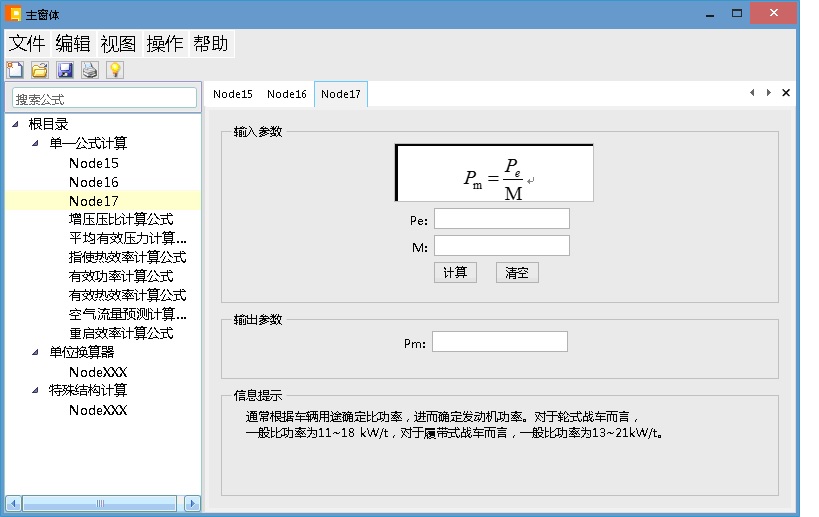Click the tree horizontal scrollbar thumb

click(100, 503)
